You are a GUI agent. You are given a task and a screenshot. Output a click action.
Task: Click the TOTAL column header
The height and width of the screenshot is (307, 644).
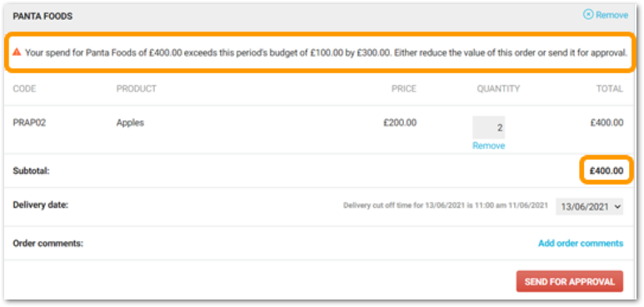tap(610, 88)
